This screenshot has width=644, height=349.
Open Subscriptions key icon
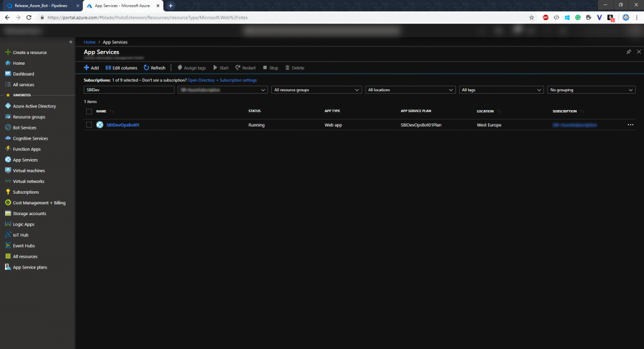8,192
